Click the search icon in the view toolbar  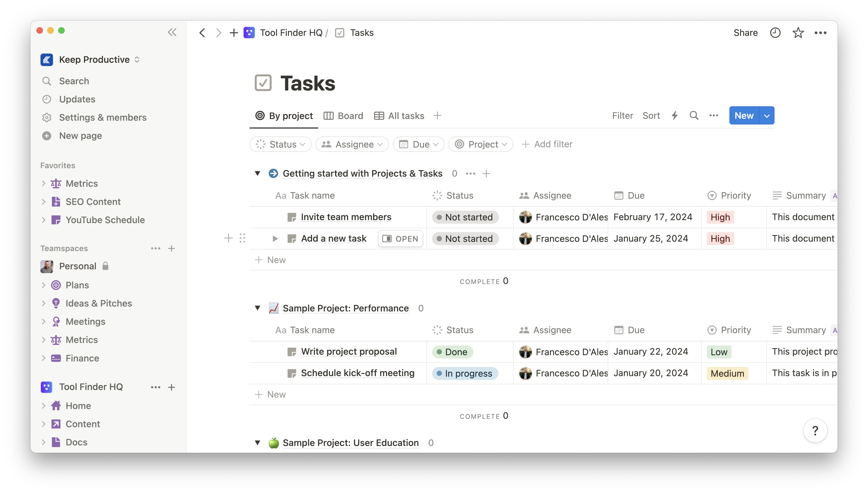(694, 116)
